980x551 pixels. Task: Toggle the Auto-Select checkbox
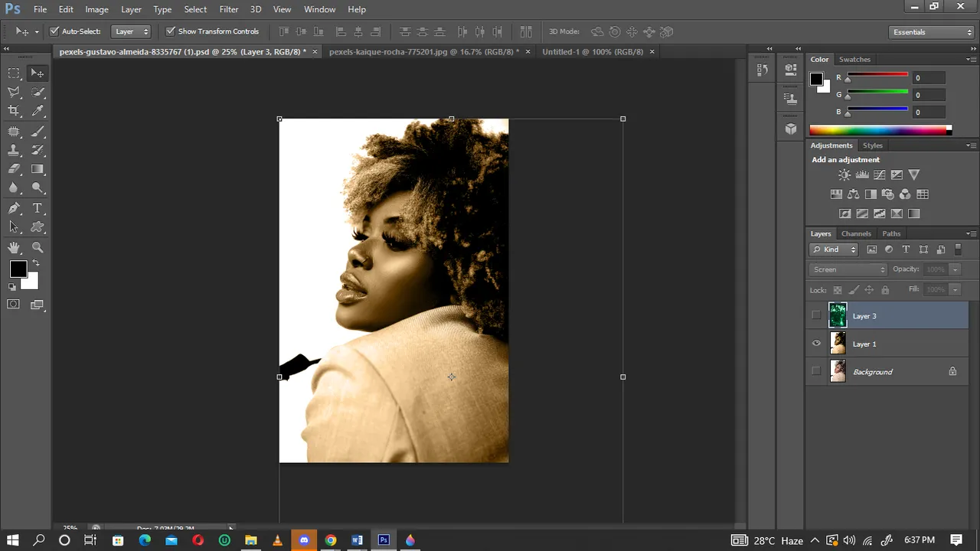pyautogui.click(x=54, y=31)
